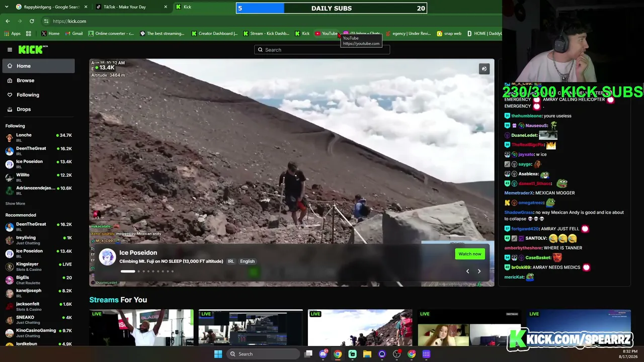Open the Online converter bookmark

pyautogui.click(x=111, y=34)
